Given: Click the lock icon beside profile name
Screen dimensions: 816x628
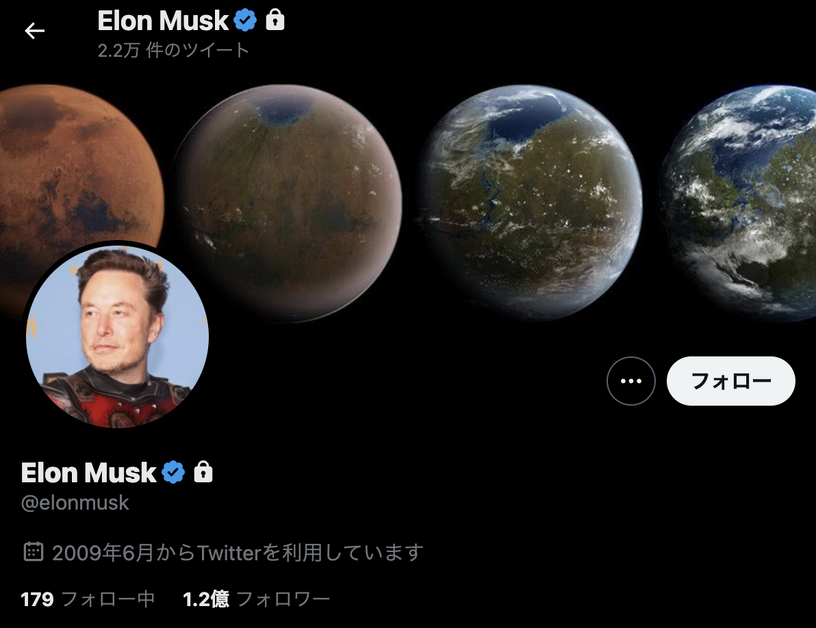Looking at the screenshot, I should pos(203,472).
